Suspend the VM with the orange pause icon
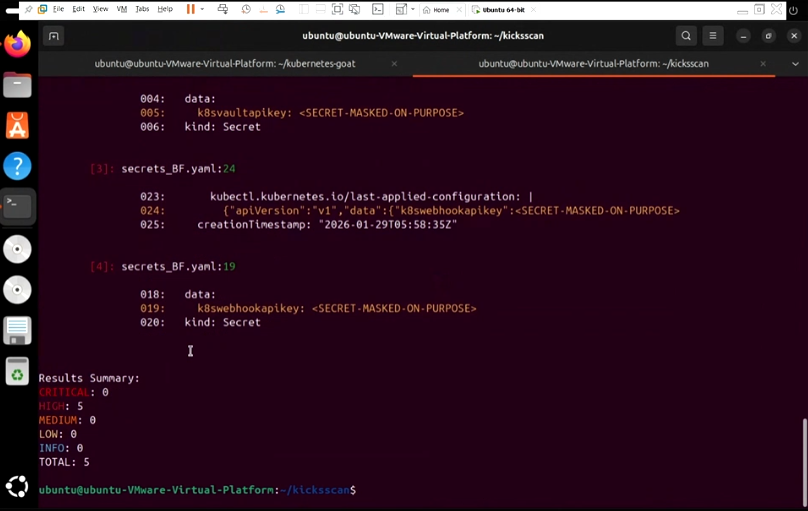 pos(191,9)
